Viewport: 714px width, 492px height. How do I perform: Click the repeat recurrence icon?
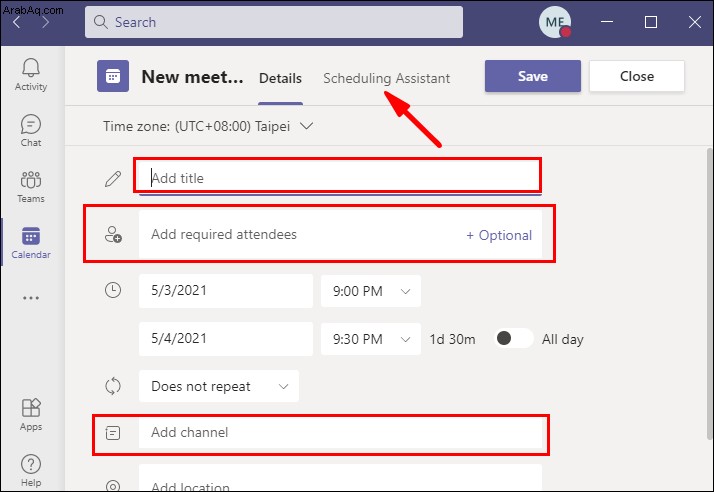[112, 386]
